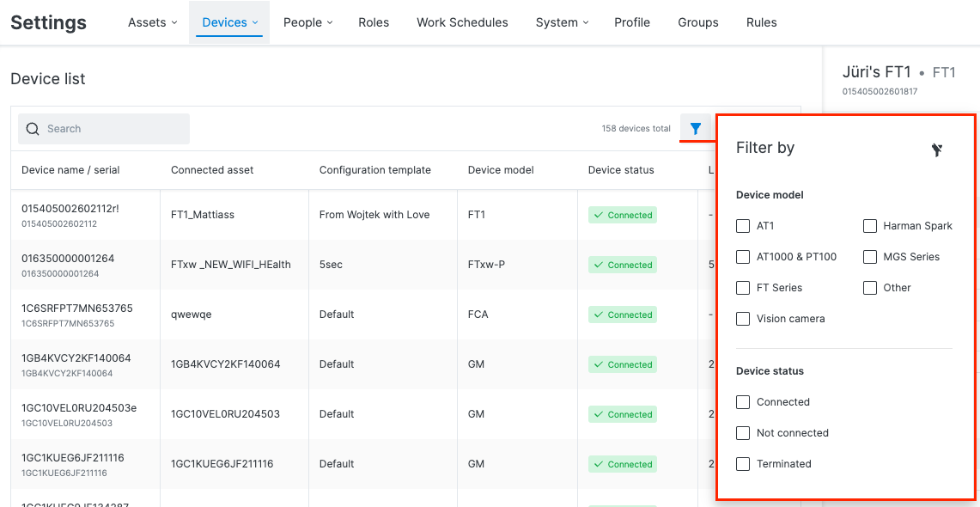Check the FT Series filter option

pyautogui.click(x=743, y=288)
